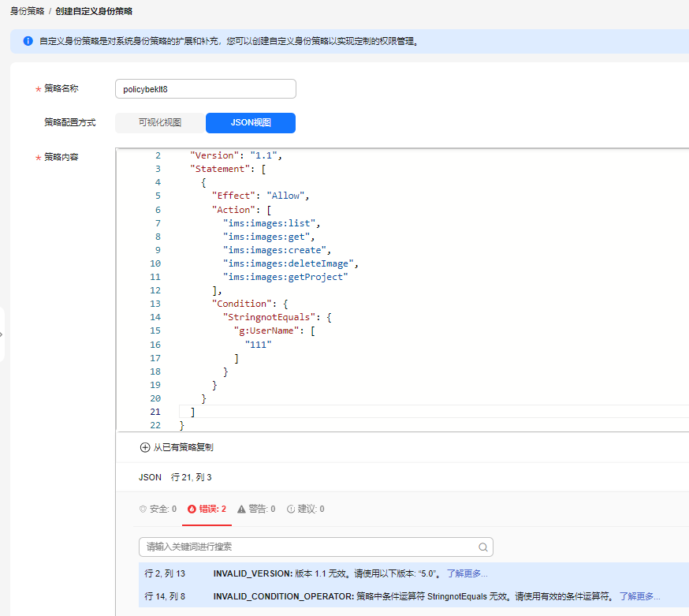The image size is (689, 616).
Task: Open the 错误: 2 results tab
Action: [x=207, y=510]
